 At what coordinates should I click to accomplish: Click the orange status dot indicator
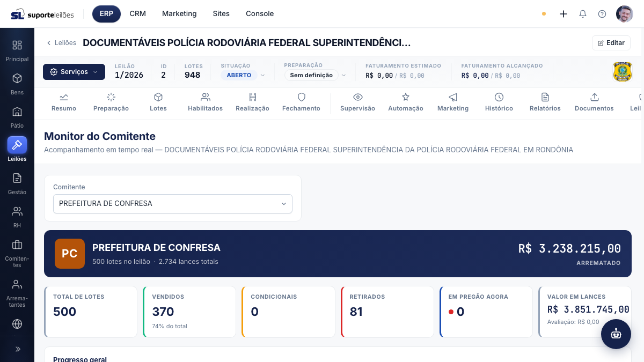544,14
